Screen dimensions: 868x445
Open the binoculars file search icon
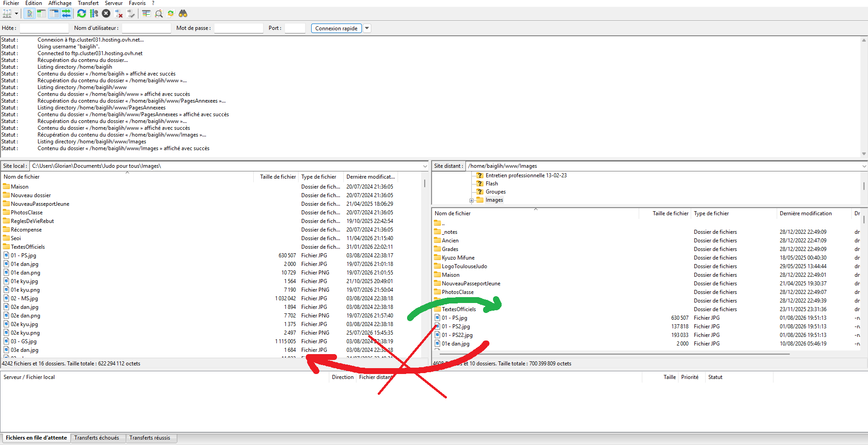183,14
